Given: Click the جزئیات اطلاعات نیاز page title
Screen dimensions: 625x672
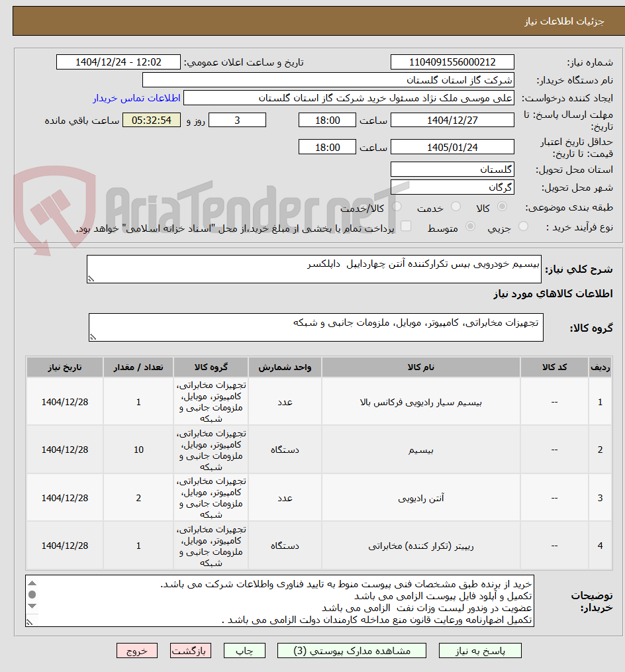Looking at the screenshot, I should pos(564,21).
